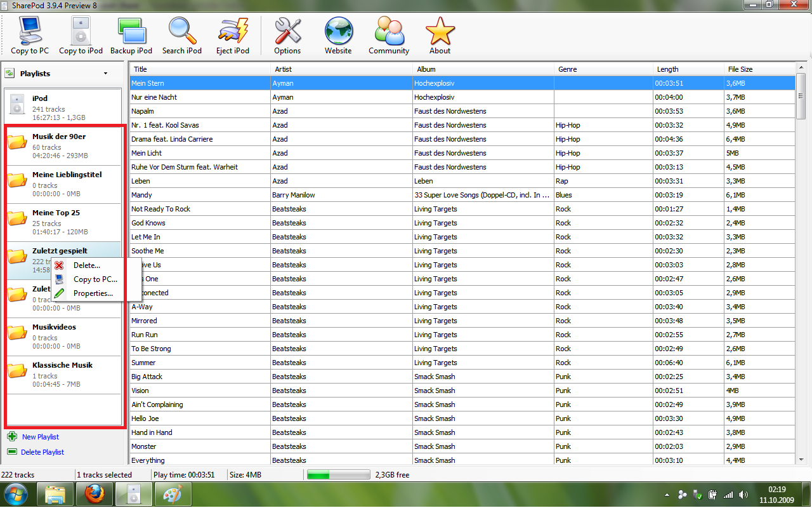Screen dimensions: 812x508
Task: Select the Meine Lieblingstitel playlist
Action: click(x=63, y=184)
